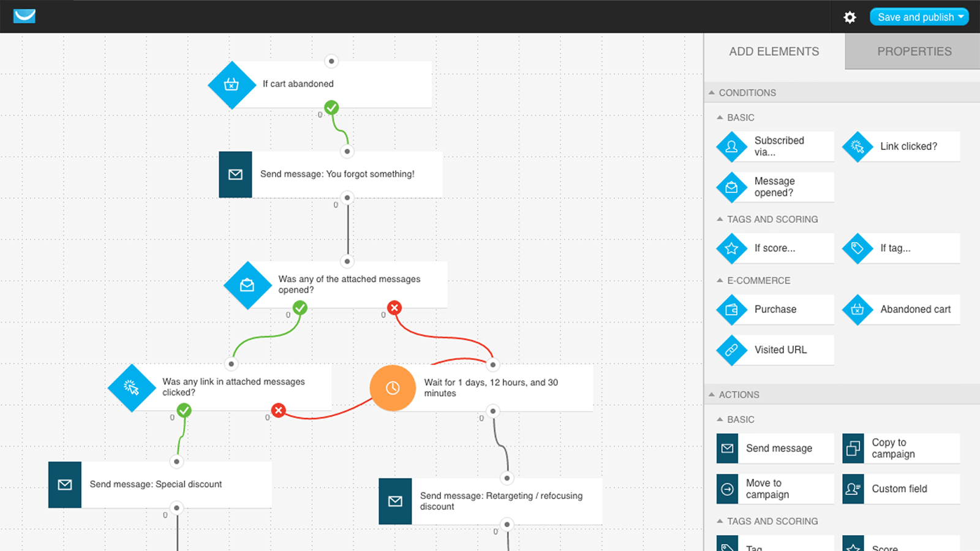Viewport: 980px width, 551px height.
Task: Select the Message opened? condition icon
Action: (731, 187)
